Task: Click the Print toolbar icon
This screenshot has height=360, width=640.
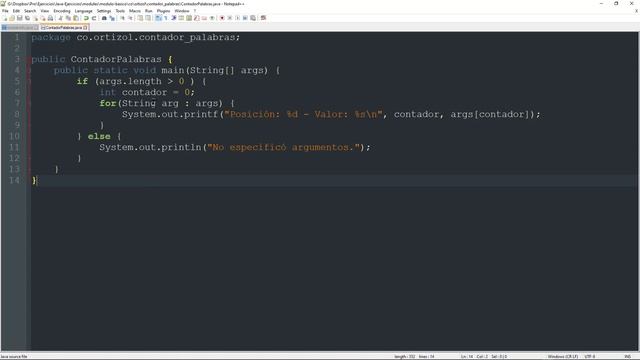Action: (50, 18)
